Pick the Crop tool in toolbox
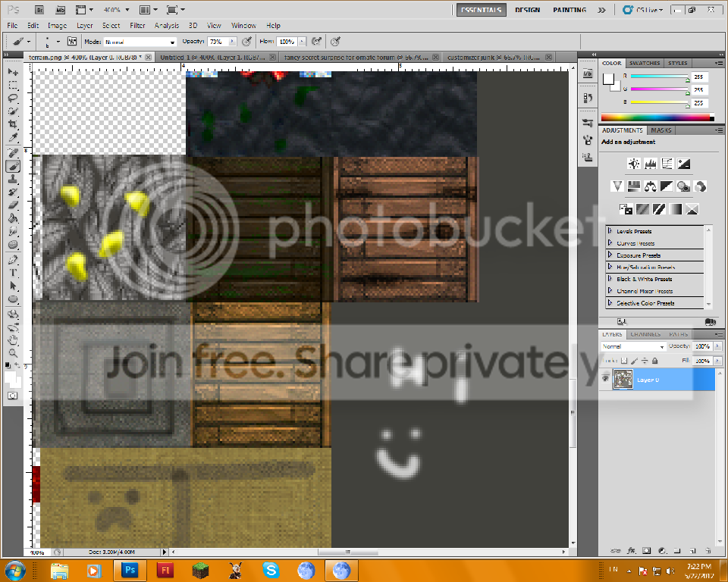Viewport: 728px width, 582px height. click(x=13, y=124)
